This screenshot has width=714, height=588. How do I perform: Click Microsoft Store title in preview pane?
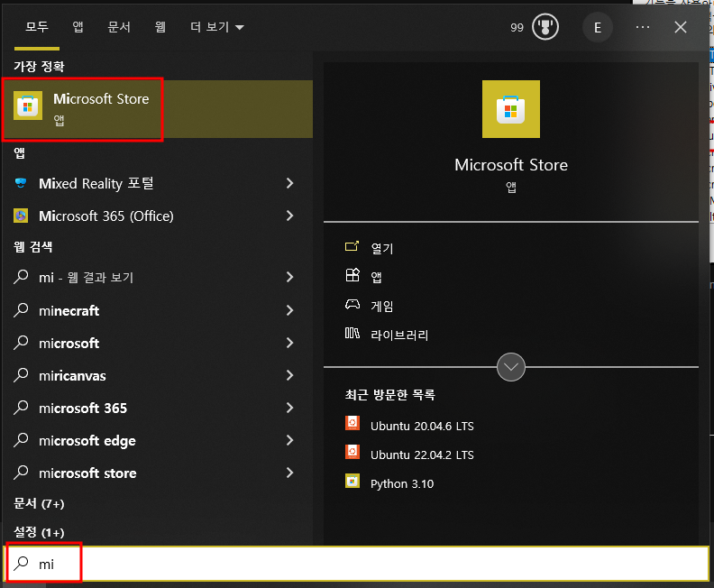tap(511, 164)
